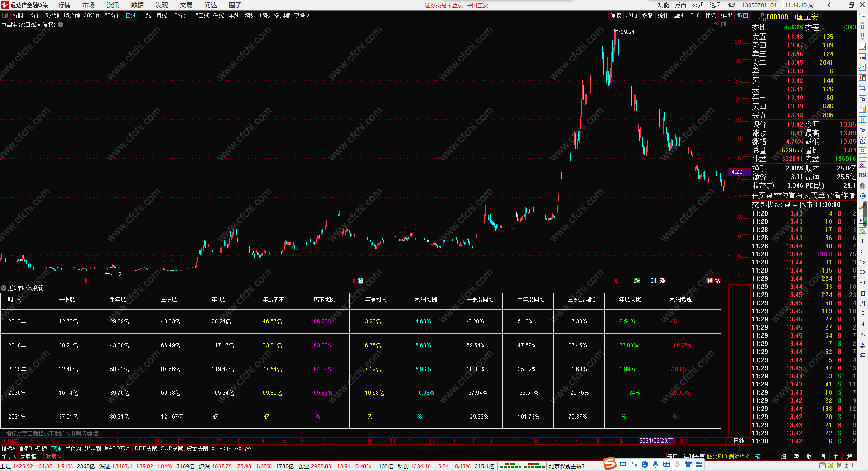Screen dimensions: 868x471
Task: Switch to the DDE决策 indicator tab
Action: 146,448
